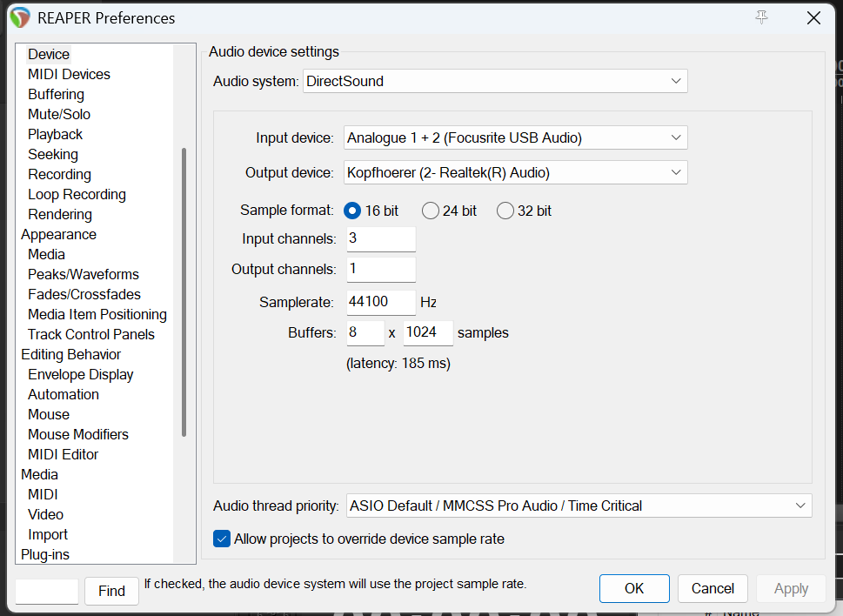Open Playback preferences page
The width and height of the screenshot is (843, 616).
(x=55, y=134)
